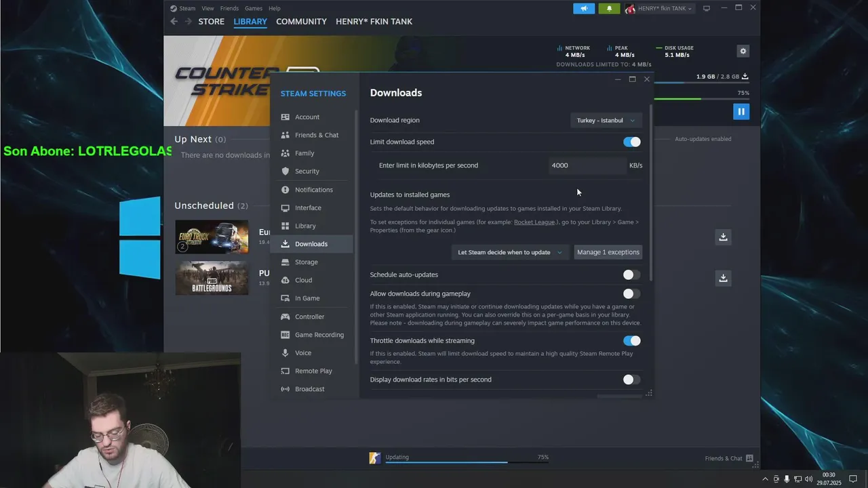This screenshot has width=868, height=488.
Task: Enable Allow downloads during gameplay
Action: click(x=631, y=293)
